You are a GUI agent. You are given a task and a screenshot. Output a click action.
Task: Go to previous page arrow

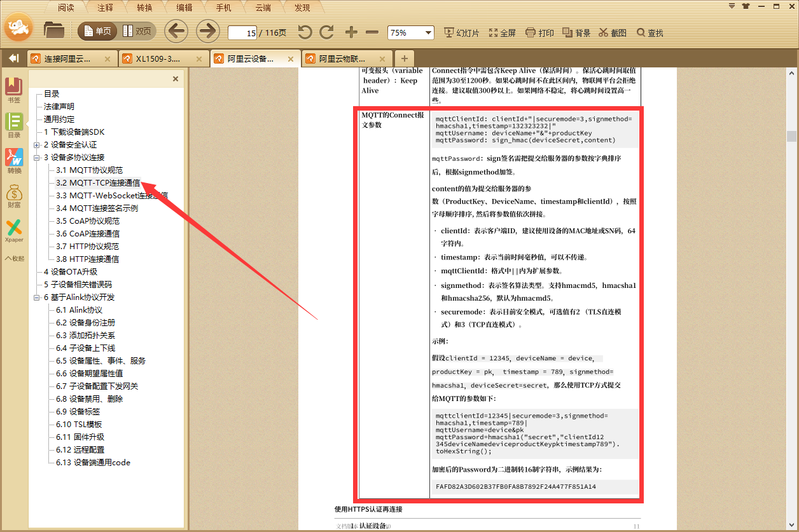(x=176, y=31)
